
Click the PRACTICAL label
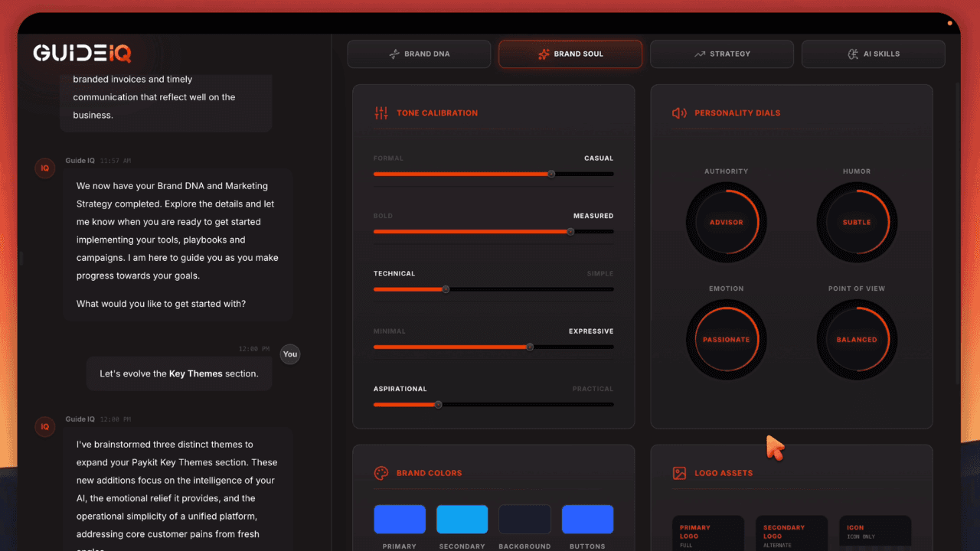[593, 389]
